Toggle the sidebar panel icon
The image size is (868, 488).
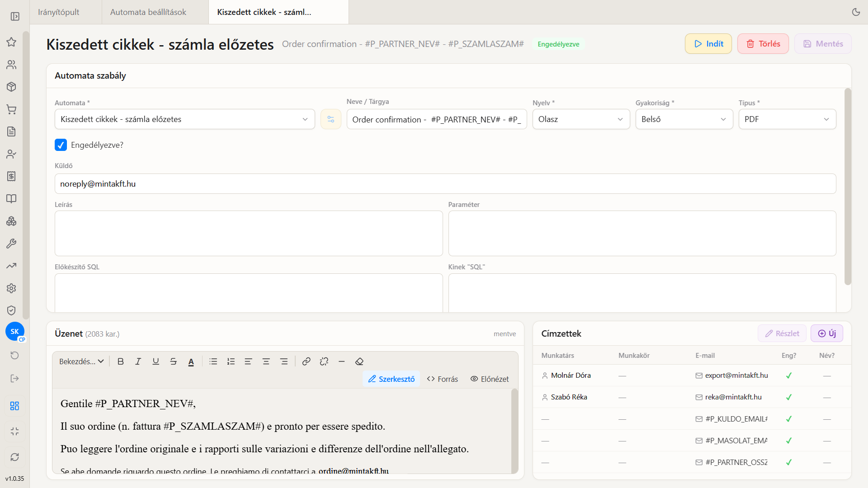pyautogui.click(x=15, y=16)
